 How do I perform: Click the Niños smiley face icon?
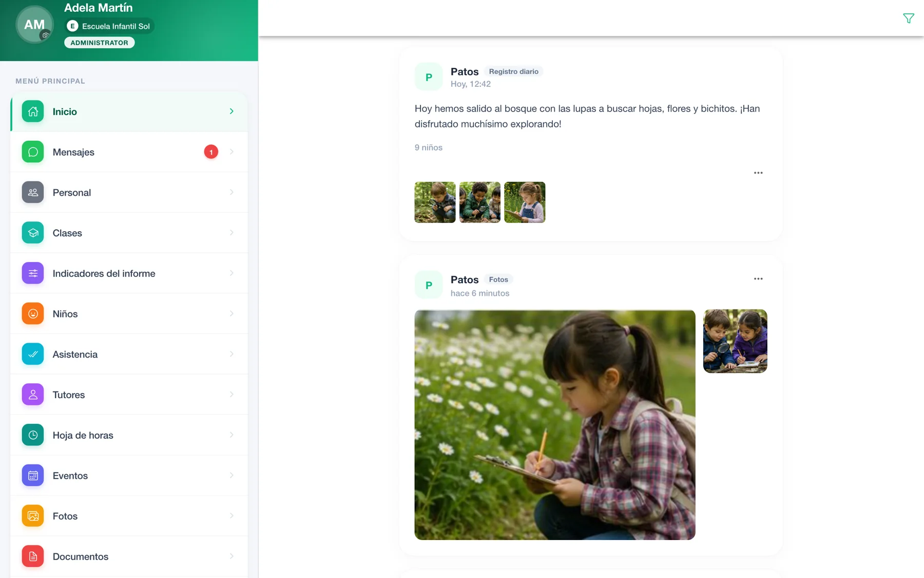[33, 313]
